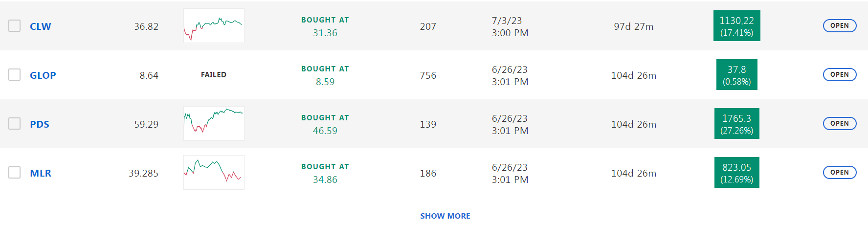The width and height of the screenshot is (868, 225).
Task: Click the MLR mini price chart
Action: pos(214,173)
